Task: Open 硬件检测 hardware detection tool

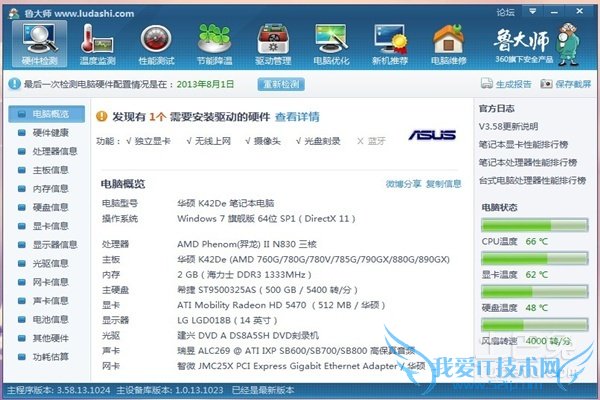Action: click(x=39, y=44)
